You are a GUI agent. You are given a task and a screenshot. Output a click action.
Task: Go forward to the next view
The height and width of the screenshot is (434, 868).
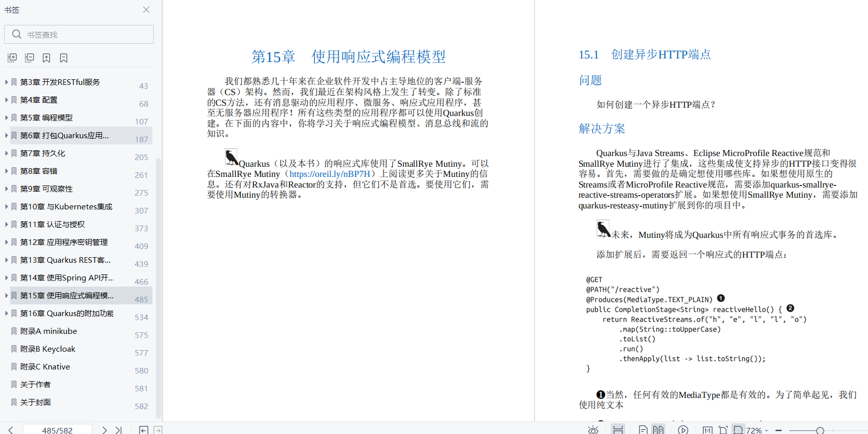tap(158, 430)
